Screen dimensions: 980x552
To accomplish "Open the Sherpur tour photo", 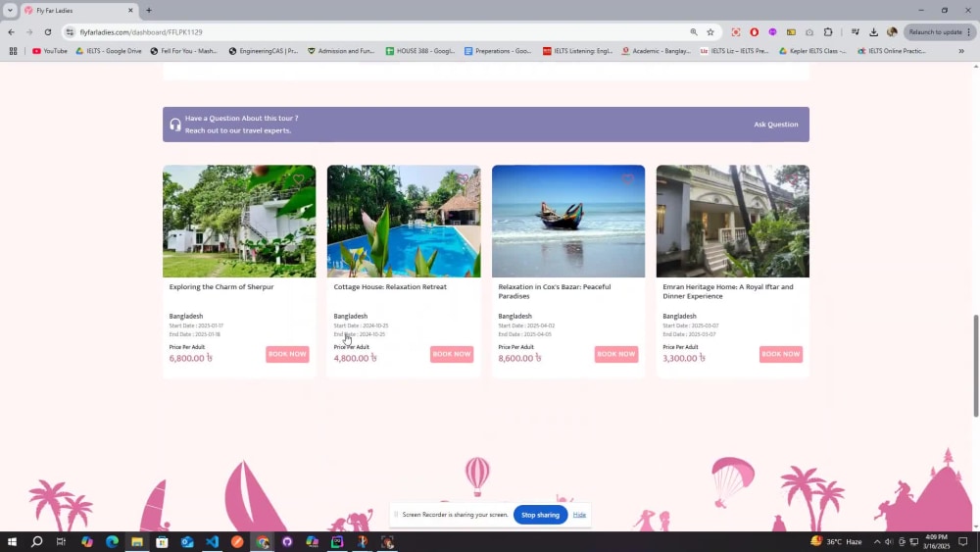I will (x=239, y=222).
